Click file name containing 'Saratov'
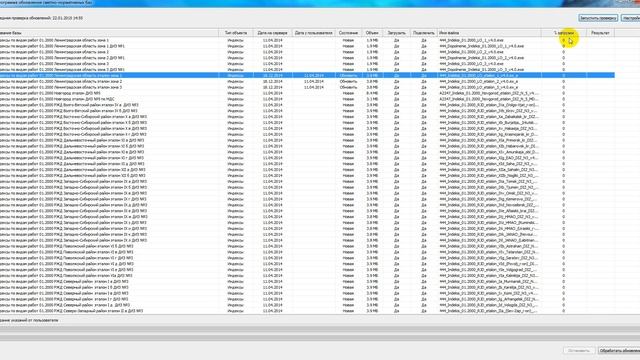640x360 pixels. click(x=489, y=258)
